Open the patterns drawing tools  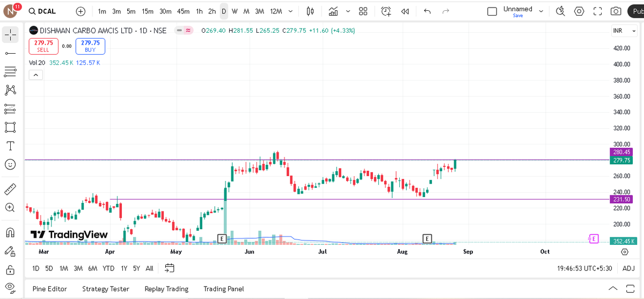click(10, 90)
